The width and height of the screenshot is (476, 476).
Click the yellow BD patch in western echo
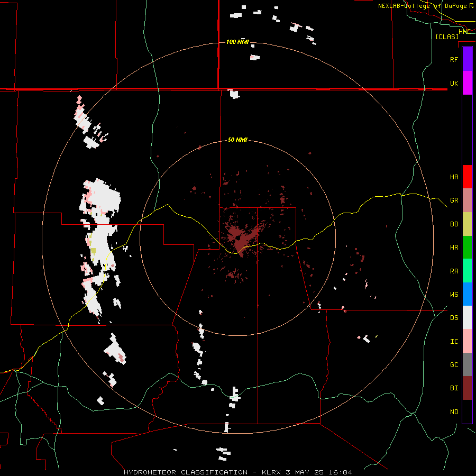click(x=94, y=251)
